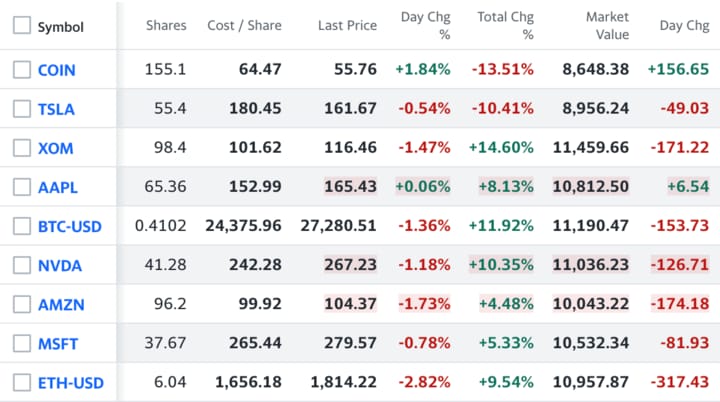720x402 pixels.
Task: Select the NVDA checkbox
Action: click(22, 265)
